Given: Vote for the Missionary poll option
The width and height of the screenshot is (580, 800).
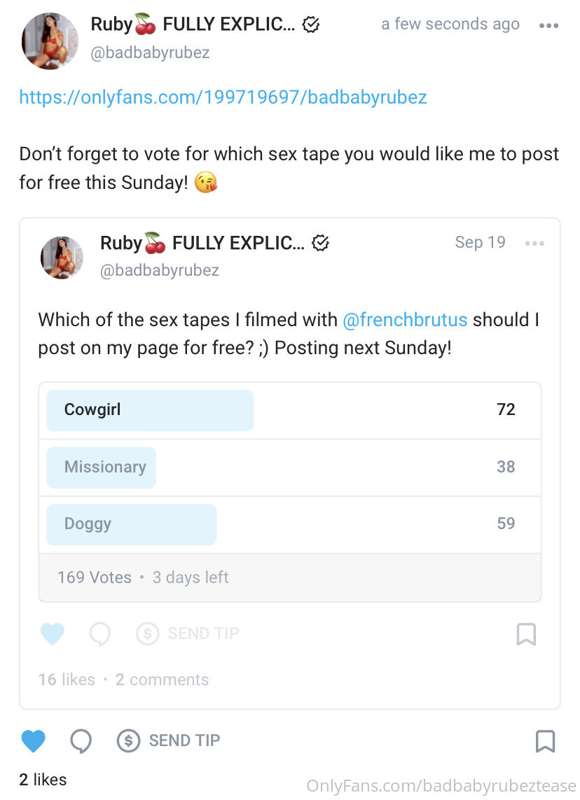Looking at the screenshot, I should (x=290, y=467).
